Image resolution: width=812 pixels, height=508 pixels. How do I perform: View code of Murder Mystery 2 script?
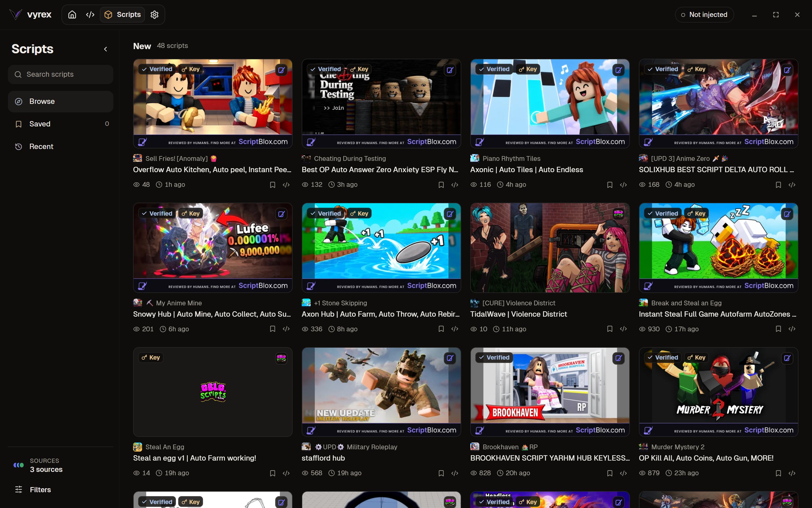pos(792,473)
